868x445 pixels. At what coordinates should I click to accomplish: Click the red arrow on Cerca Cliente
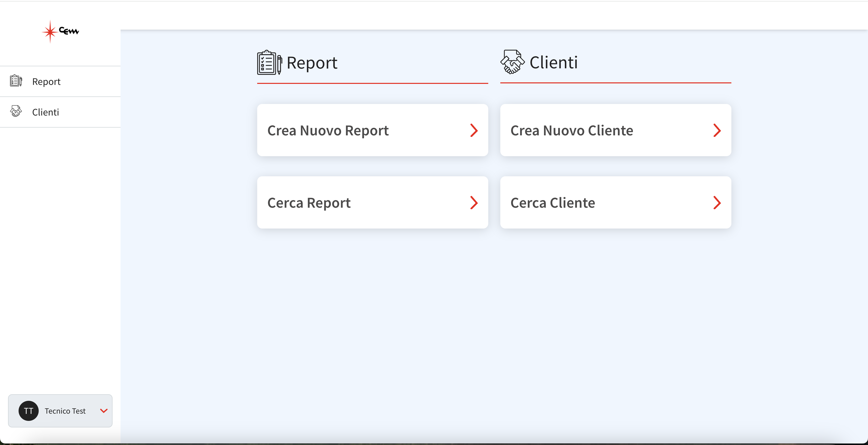717,203
